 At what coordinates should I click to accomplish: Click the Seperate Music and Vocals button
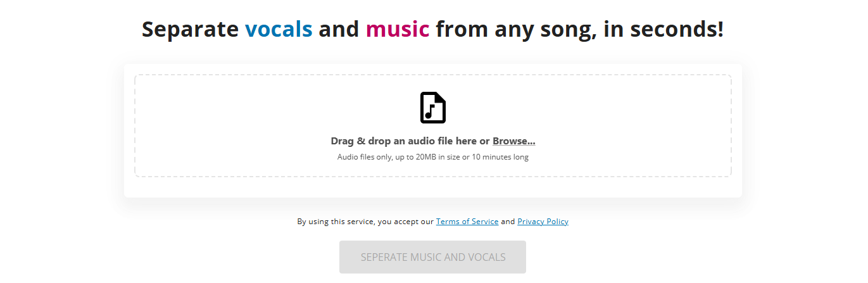coord(432,257)
